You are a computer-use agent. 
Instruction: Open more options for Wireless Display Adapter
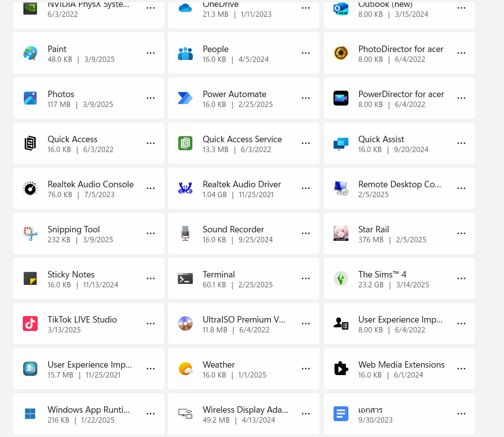306,414
